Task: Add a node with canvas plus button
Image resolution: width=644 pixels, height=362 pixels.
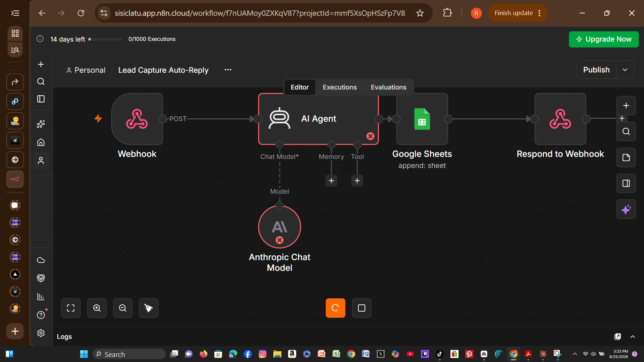Action: coord(626,106)
